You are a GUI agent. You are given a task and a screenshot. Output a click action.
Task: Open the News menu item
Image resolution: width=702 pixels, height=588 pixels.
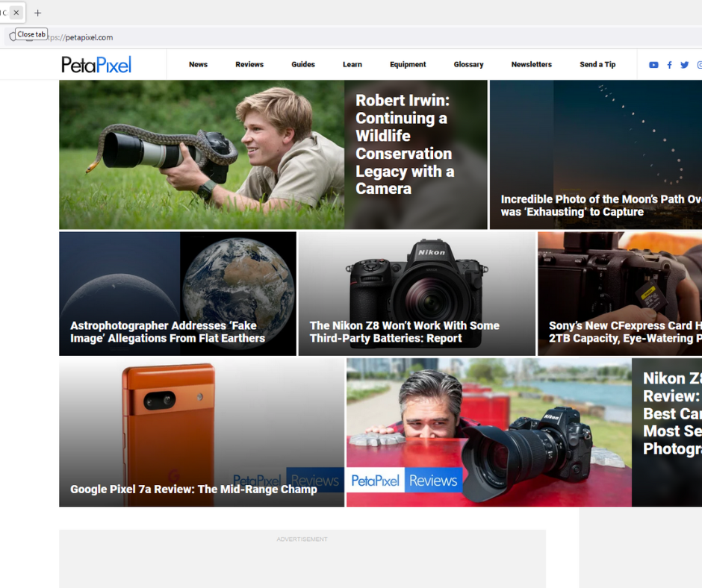pyautogui.click(x=199, y=64)
